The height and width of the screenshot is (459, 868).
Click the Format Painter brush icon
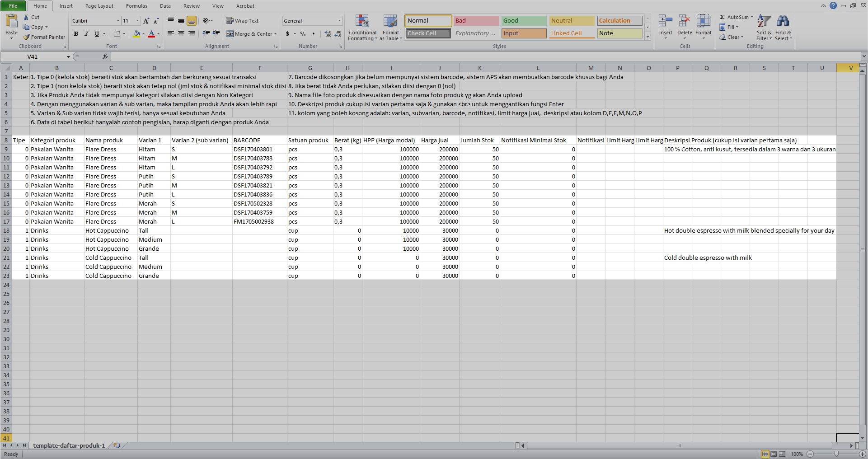pos(27,37)
